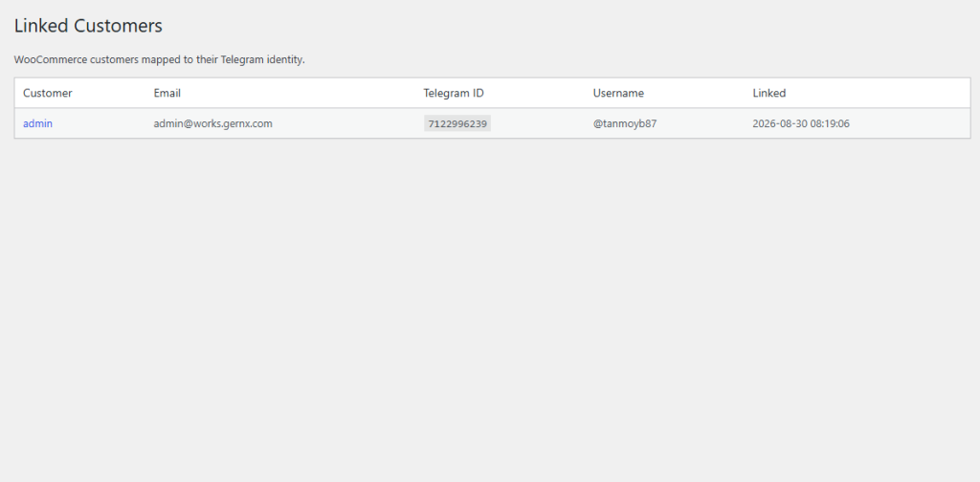Click the Linked Customers page heading
This screenshot has width=980, height=482.
[x=88, y=26]
